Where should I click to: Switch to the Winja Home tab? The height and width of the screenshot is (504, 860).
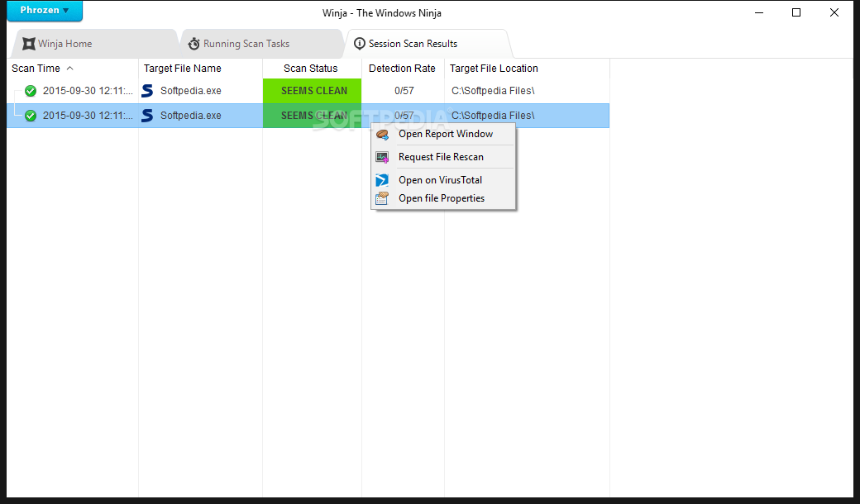coord(95,44)
